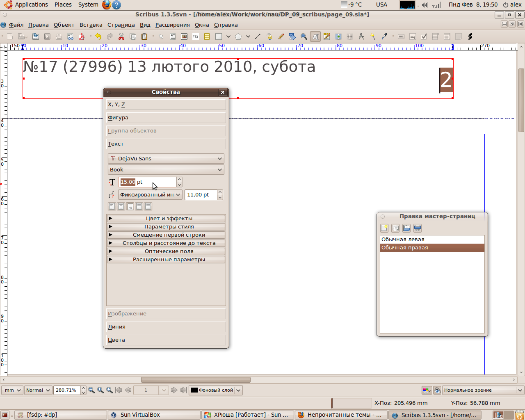Toggle left text alignment in Properties
Image resolution: width=525 pixels, height=420 pixels.
point(112,206)
